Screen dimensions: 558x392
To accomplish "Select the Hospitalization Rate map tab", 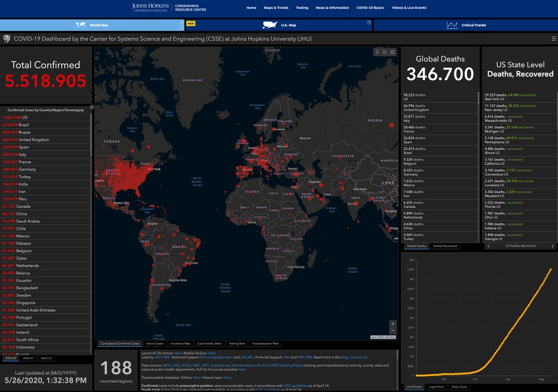I will click(x=265, y=343).
